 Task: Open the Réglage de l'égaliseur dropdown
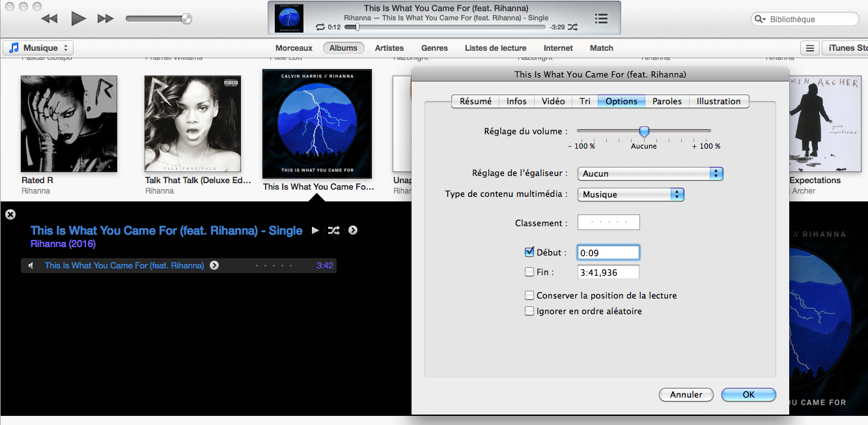pos(651,173)
